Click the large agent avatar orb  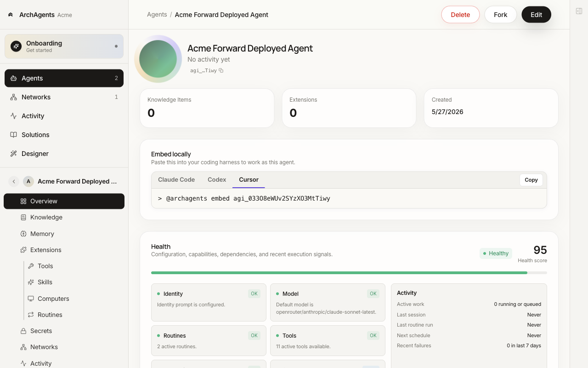(x=158, y=59)
